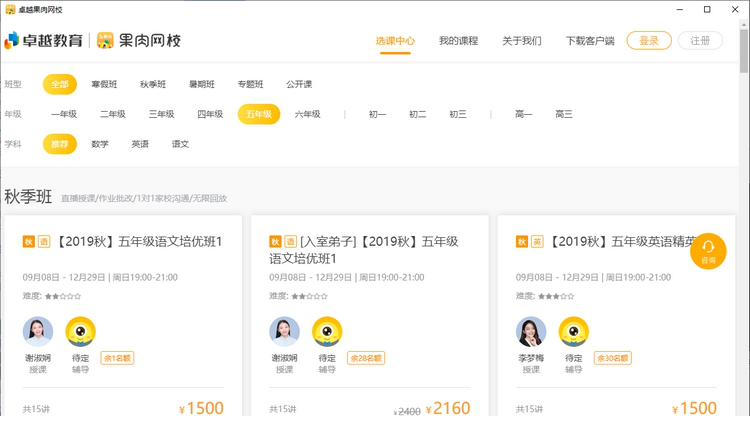The width and height of the screenshot is (750, 432).
Task: Open 我的课程 tab
Action: pos(458,41)
